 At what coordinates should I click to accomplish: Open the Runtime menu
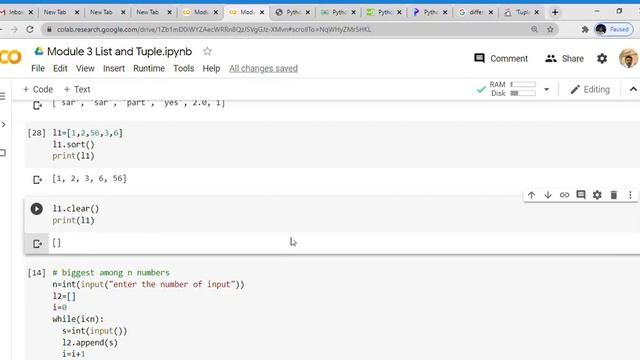149,69
